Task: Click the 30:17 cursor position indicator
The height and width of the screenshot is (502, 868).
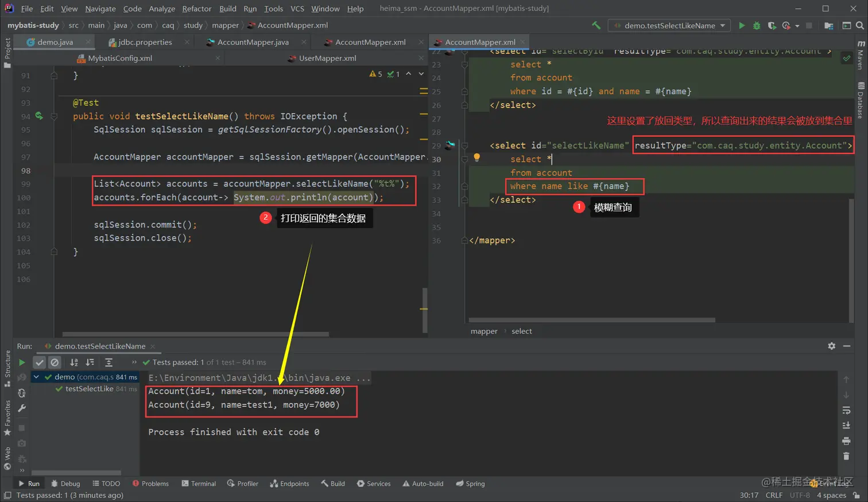Action: [749, 495]
